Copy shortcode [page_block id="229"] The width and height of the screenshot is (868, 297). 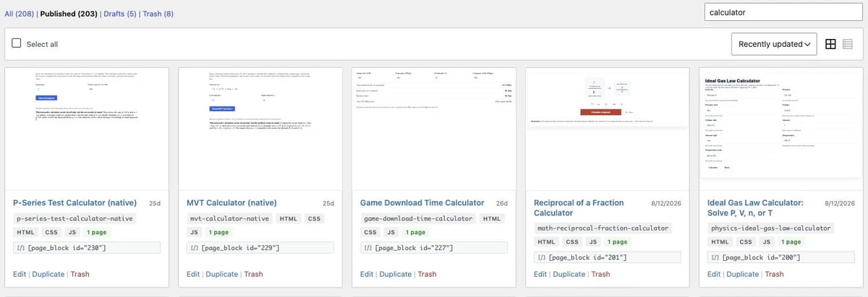coord(260,248)
